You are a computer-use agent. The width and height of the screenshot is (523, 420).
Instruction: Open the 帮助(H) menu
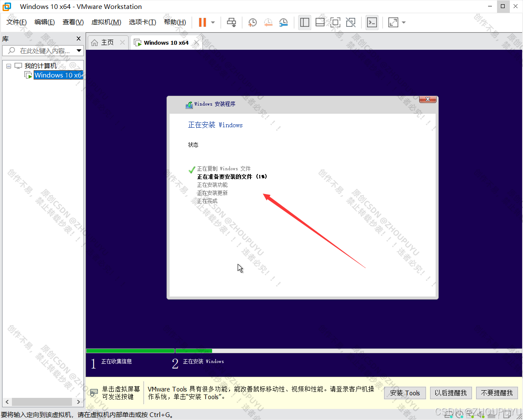point(175,22)
